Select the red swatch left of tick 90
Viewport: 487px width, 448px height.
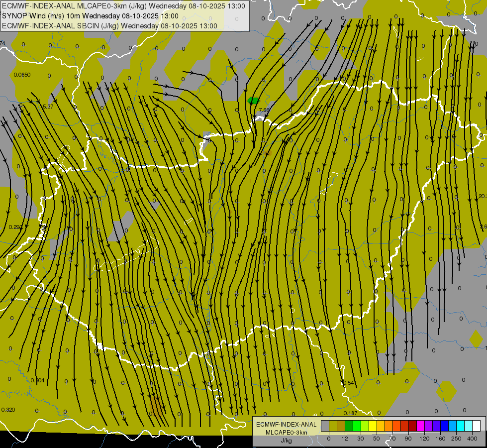405,426
